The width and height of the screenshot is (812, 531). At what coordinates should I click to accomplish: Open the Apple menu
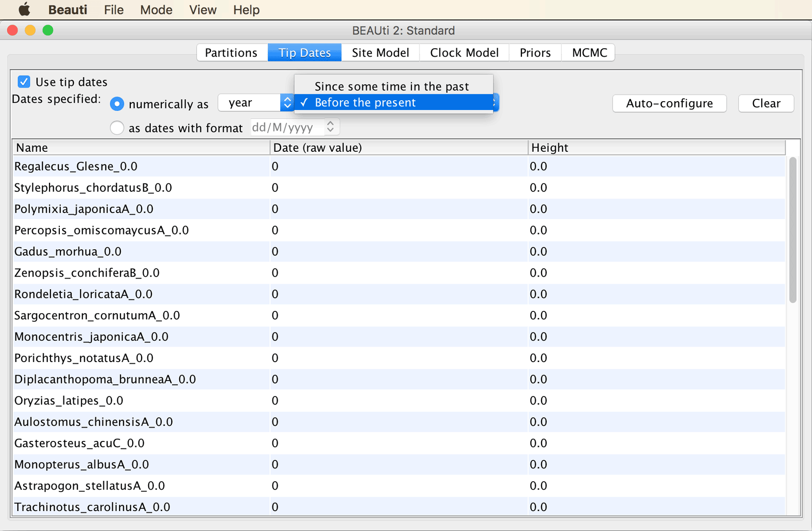[24, 9]
